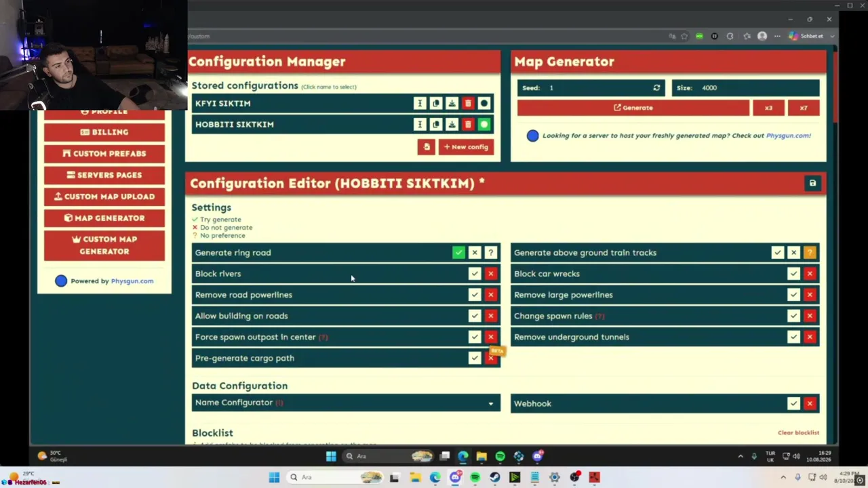The height and width of the screenshot is (488, 868).
Task: Open the Sohbet et Copilot button
Action: pyautogui.click(x=808, y=37)
